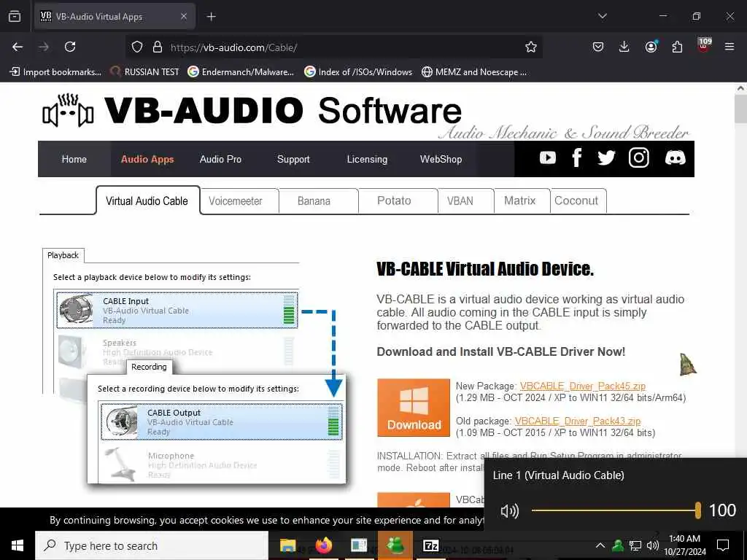Click the page vertical scrollbar thumb
Screen dimensions: 747x560
[740, 109]
